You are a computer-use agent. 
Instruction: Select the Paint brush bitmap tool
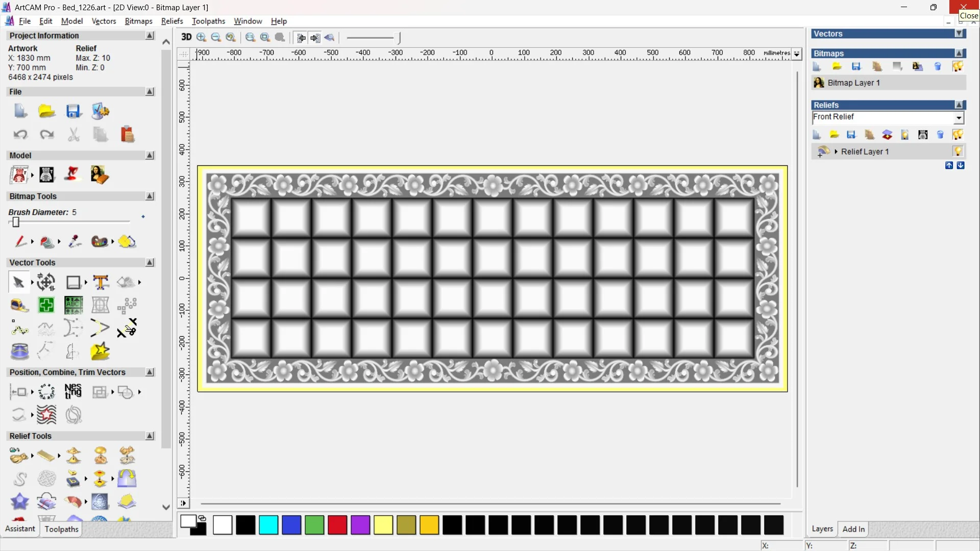point(20,241)
